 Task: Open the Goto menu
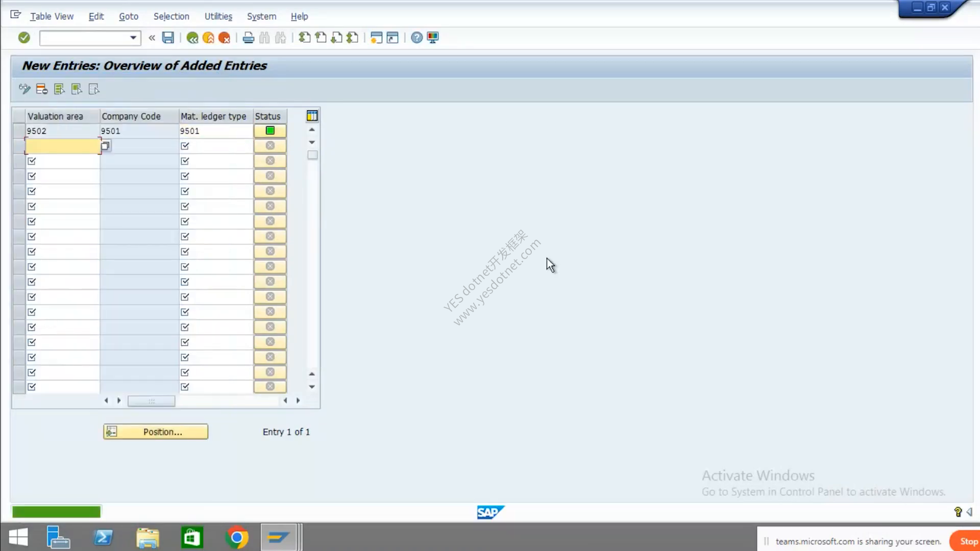click(x=129, y=16)
